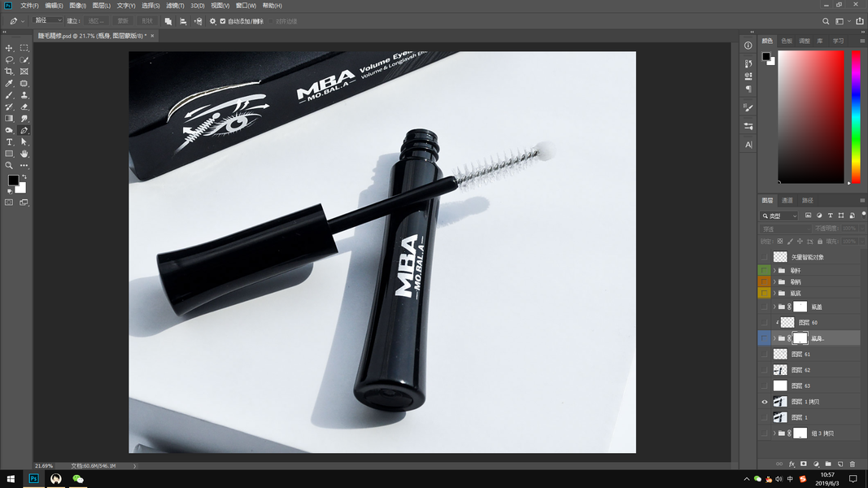
Task: Open the 类型 layer filter dropdown
Action: [779, 216]
